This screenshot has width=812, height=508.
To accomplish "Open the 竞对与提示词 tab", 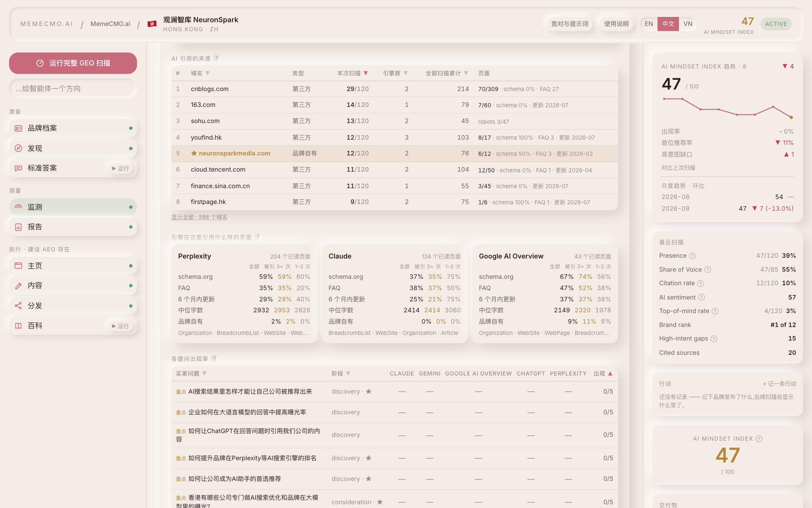I will click(x=570, y=24).
